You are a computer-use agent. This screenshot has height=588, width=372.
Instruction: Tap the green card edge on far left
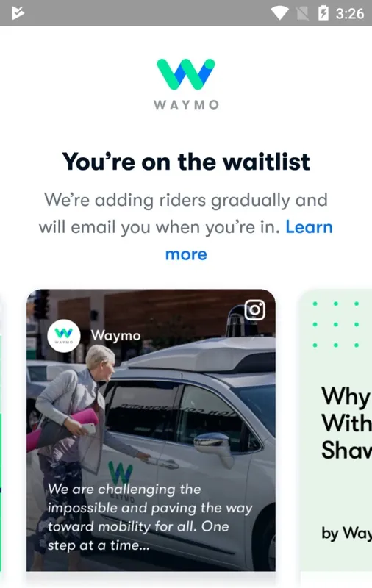[1, 450]
